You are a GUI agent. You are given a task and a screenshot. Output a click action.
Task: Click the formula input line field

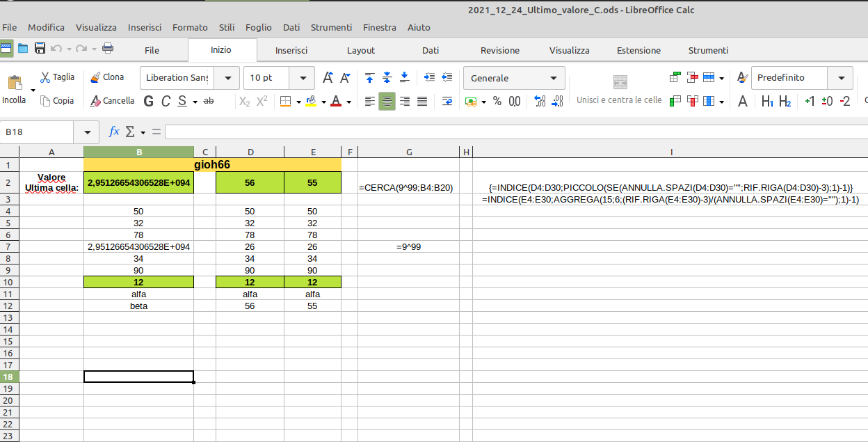pyautogui.click(x=515, y=132)
